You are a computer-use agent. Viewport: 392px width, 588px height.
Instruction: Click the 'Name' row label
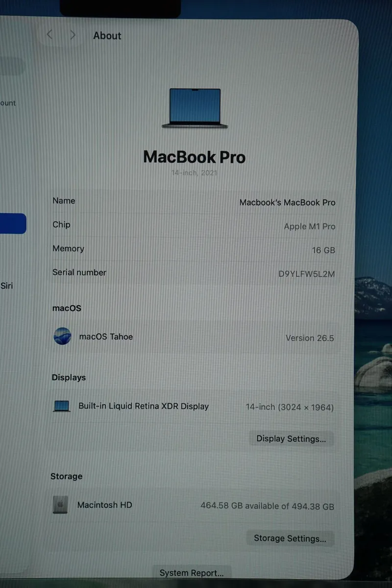point(64,200)
